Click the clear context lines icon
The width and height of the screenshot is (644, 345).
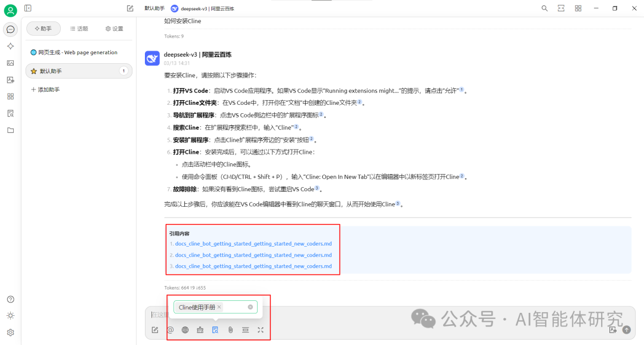point(245,330)
